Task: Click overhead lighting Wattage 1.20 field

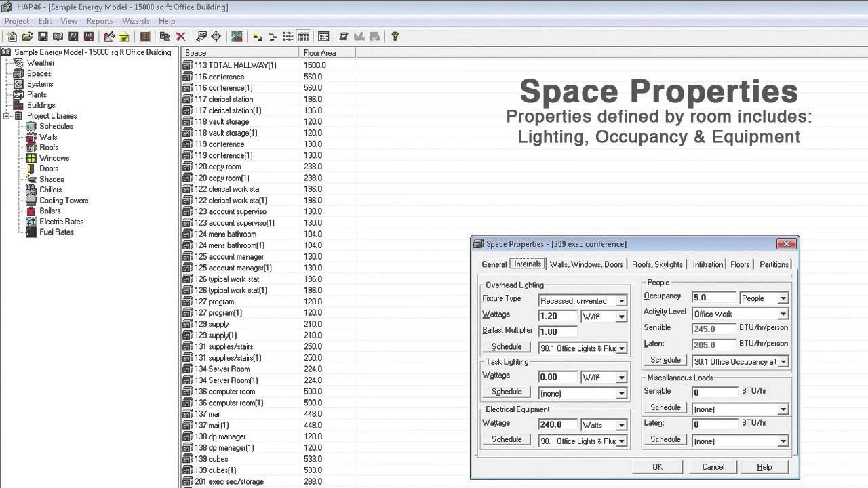Action: 558,317
